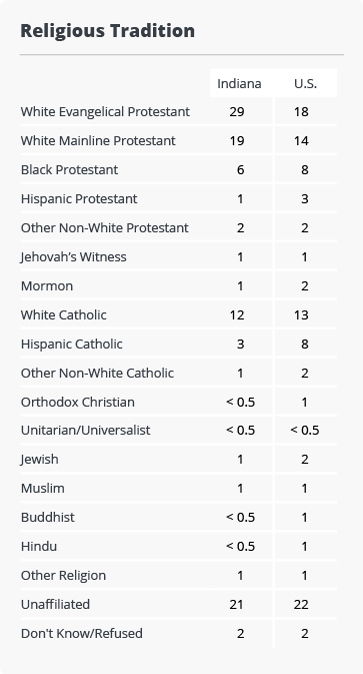
Task: Click U.S. value 8 for Hispanic Catholic
Action: [305, 344]
